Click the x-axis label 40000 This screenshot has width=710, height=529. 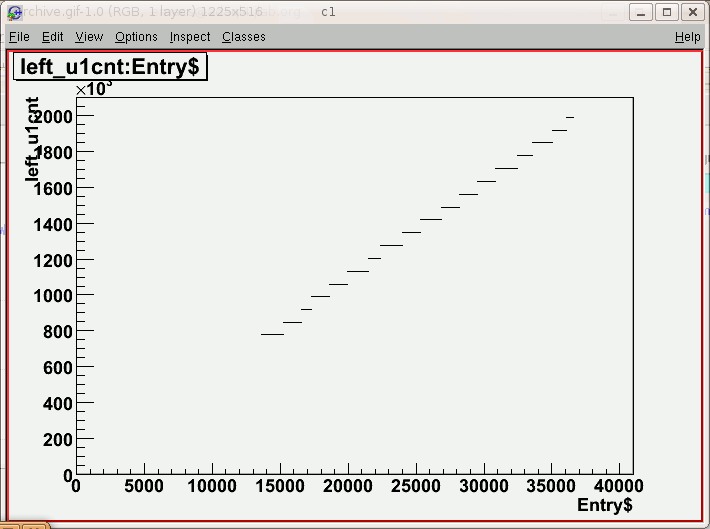619,486
